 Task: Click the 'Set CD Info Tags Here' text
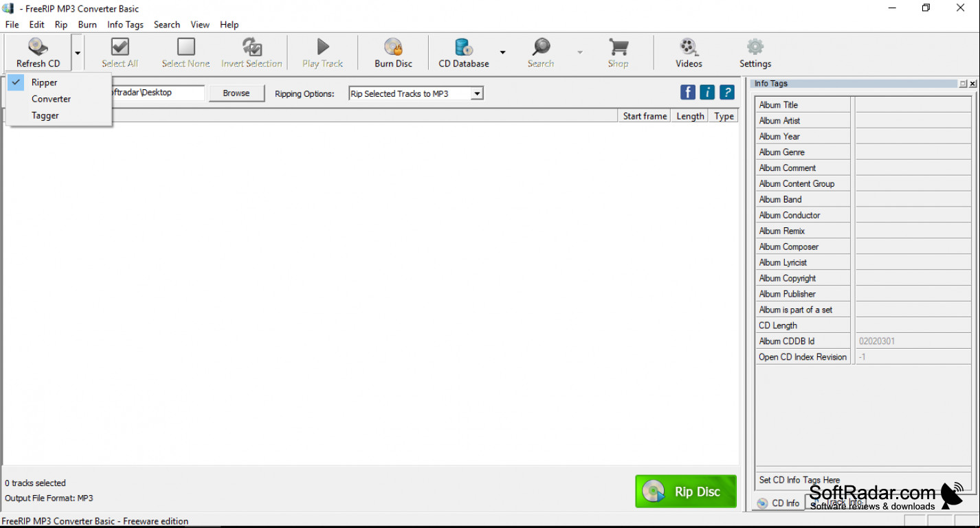(799, 480)
